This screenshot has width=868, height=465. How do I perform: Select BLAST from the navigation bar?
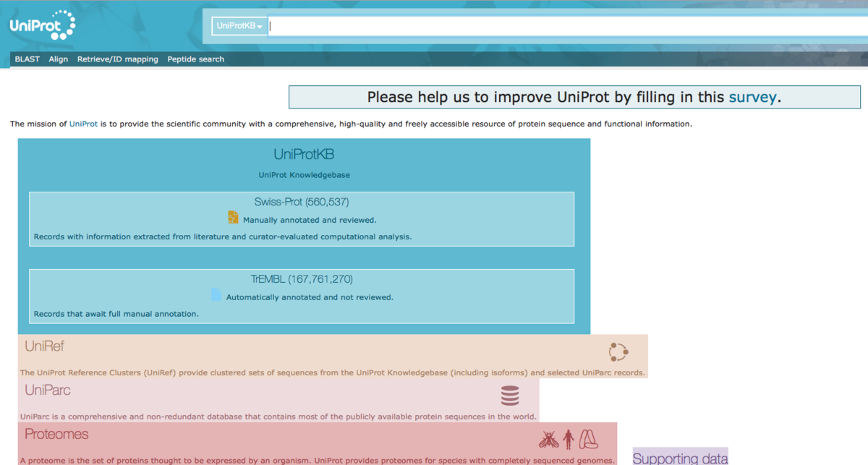pyautogui.click(x=27, y=59)
